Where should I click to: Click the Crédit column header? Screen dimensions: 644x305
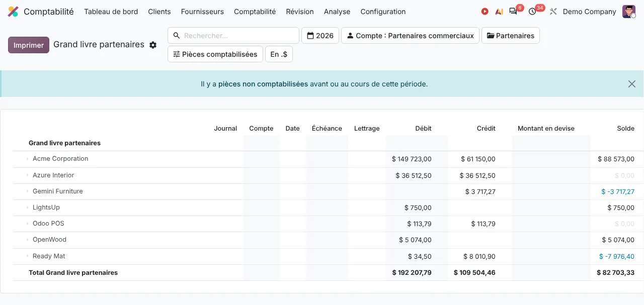pos(486,129)
